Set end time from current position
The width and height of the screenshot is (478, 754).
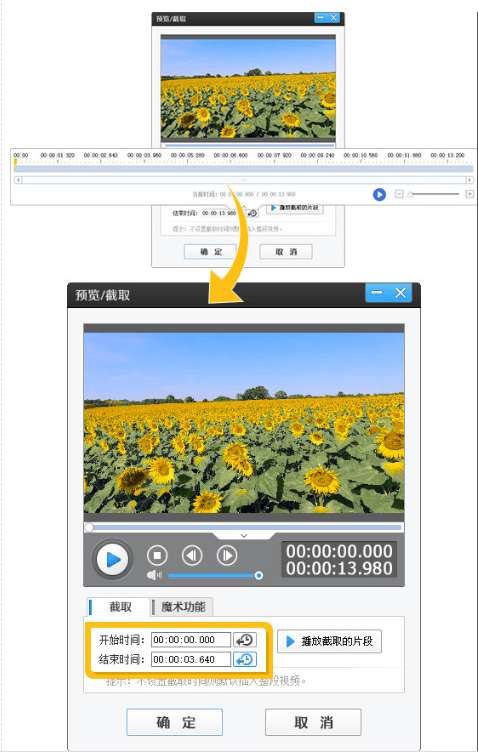tap(245, 659)
